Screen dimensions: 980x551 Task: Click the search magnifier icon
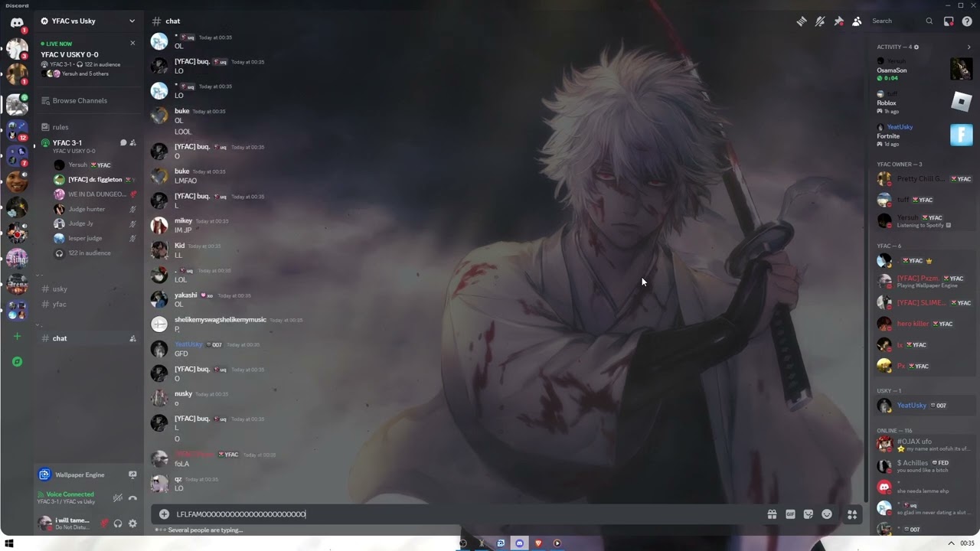tap(929, 21)
